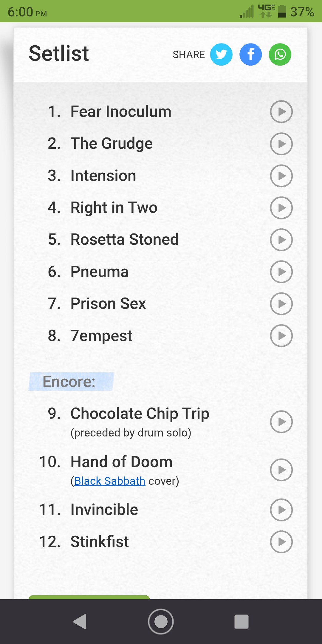Tap the Fear Inoculum song title
Viewport: 322px width, 644px height.
(x=121, y=112)
